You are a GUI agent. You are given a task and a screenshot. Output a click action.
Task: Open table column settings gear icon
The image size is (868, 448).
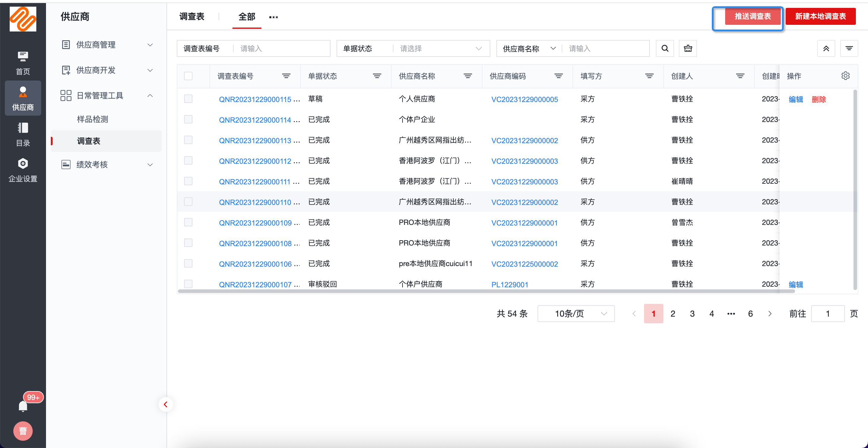click(845, 76)
